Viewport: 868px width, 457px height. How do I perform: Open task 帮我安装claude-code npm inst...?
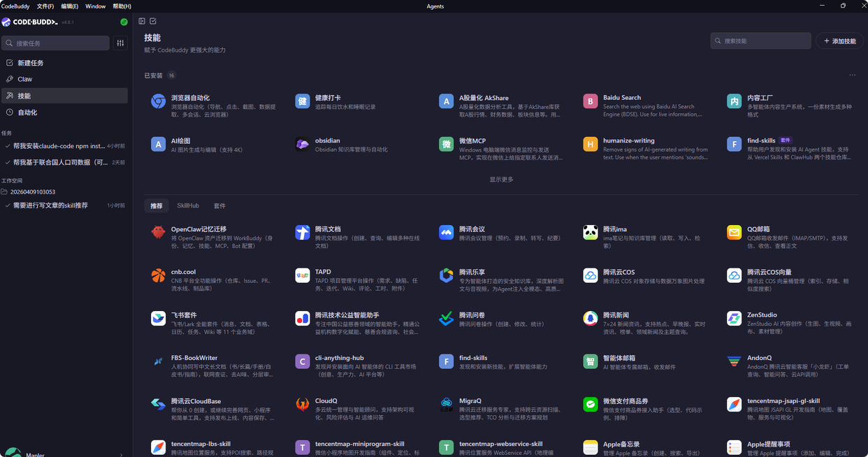(64, 146)
